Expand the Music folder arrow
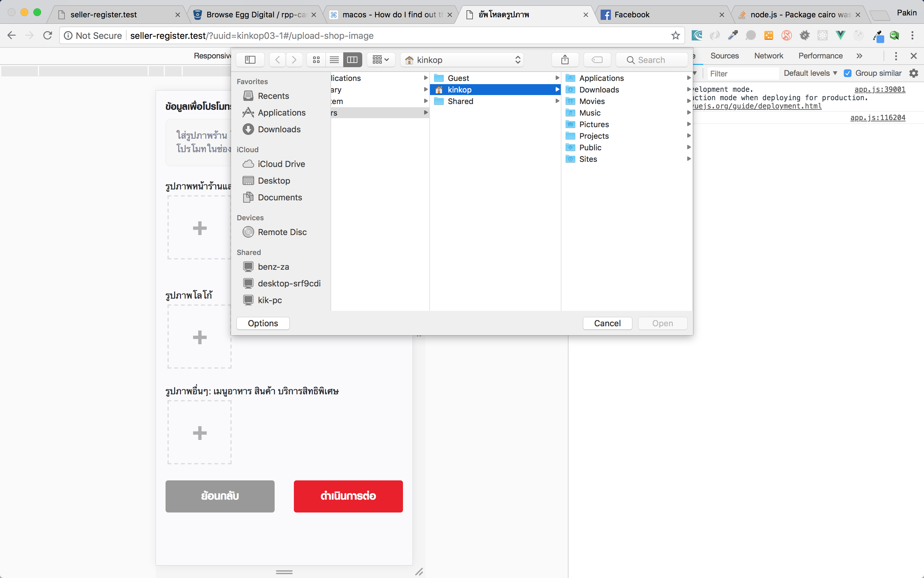 (689, 112)
